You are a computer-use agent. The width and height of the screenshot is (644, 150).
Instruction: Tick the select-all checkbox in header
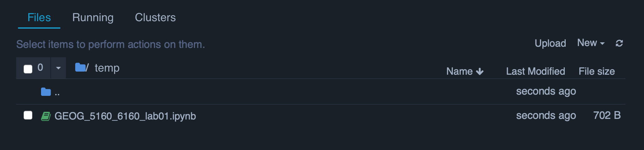click(28, 69)
